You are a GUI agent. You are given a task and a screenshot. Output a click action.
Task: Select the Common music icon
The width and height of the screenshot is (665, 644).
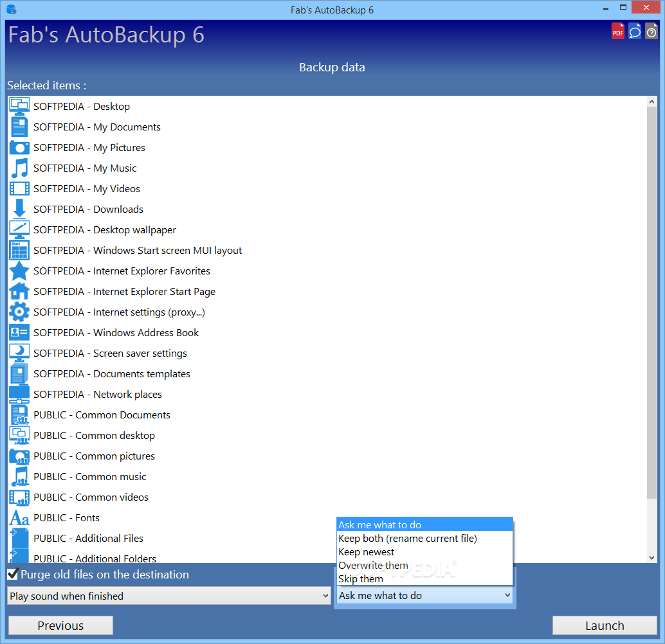pos(19,476)
